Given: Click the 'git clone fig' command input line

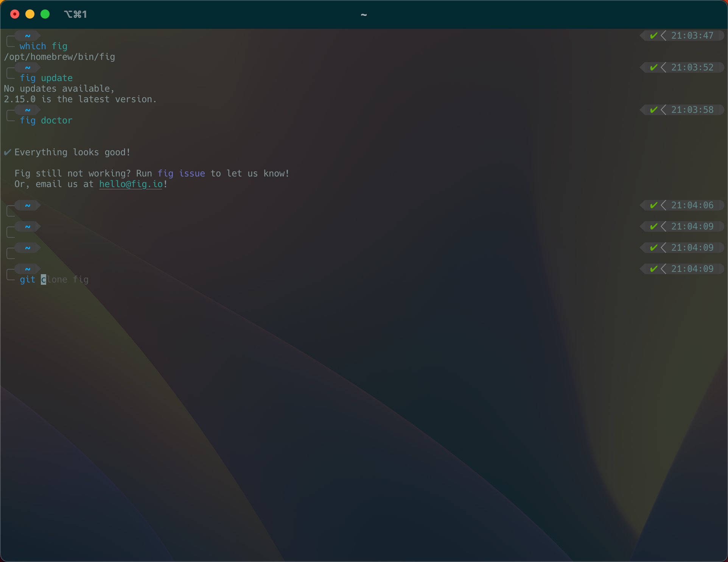Looking at the screenshot, I should pyautogui.click(x=54, y=279).
